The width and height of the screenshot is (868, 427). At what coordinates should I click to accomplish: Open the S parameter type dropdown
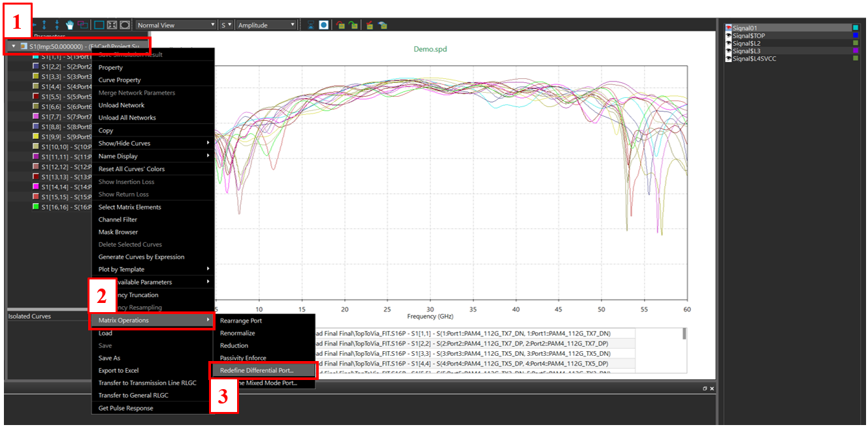tap(226, 25)
